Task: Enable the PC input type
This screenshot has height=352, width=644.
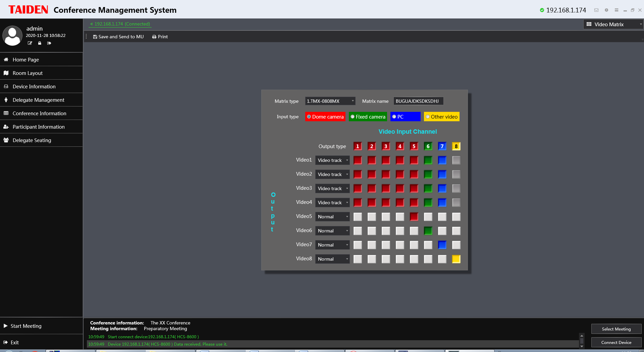Action: point(405,117)
